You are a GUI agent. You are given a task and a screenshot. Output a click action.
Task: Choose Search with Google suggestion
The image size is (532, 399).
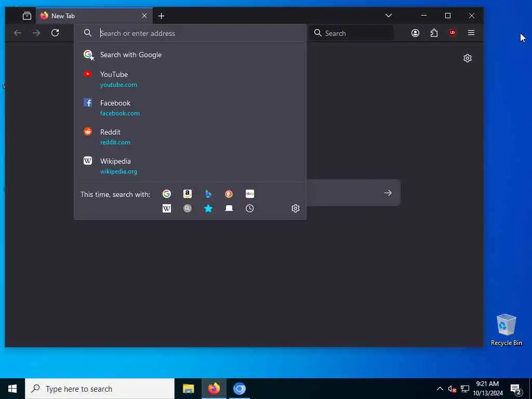(x=190, y=55)
